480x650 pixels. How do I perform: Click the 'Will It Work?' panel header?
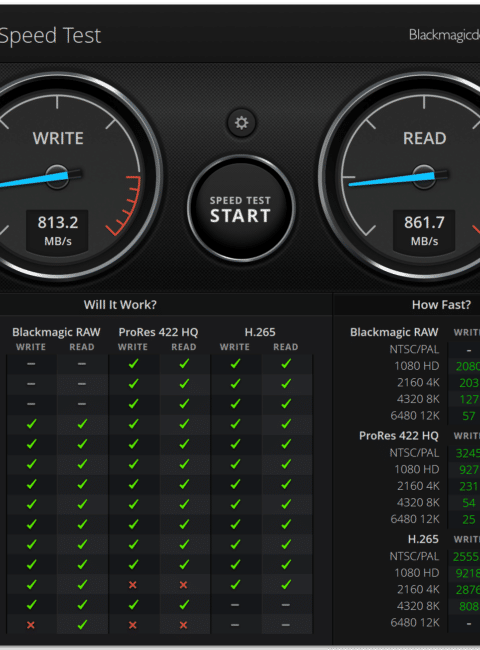(120, 305)
